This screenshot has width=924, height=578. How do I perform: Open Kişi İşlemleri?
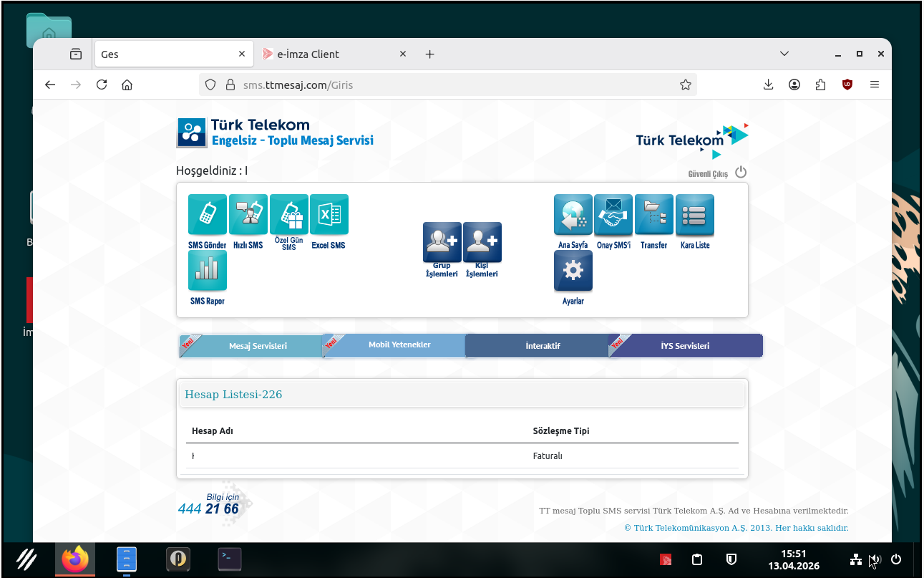pyautogui.click(x=482, y=242)
